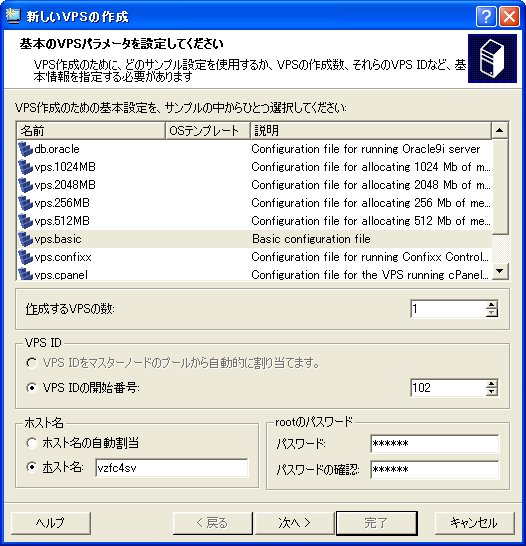Image resolution: width=526 pixels, height=546 pixels.
Task: Select the vps.1024MB configuration icon
Action: 25,167
